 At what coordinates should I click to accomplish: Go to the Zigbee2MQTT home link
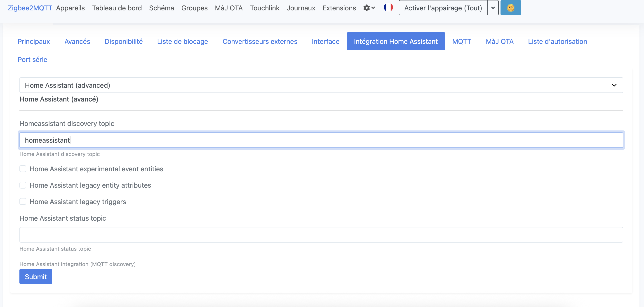(x=30, y=8)
